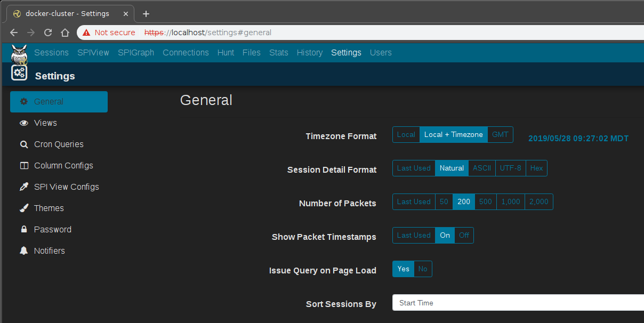Image resolution: width=644 pixels, height=323 pixels.
Task: Turn Off Show Packet Timestamps
Action: [x=463, y=235]
